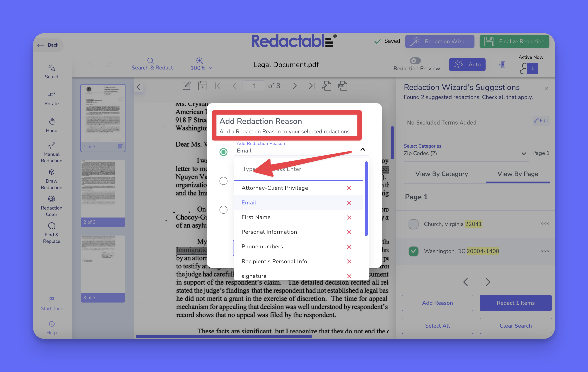588x372 pixels.
Task: Open the 100% zoom level dropdown
Action: pyautogui.click(x=201, y=68)
